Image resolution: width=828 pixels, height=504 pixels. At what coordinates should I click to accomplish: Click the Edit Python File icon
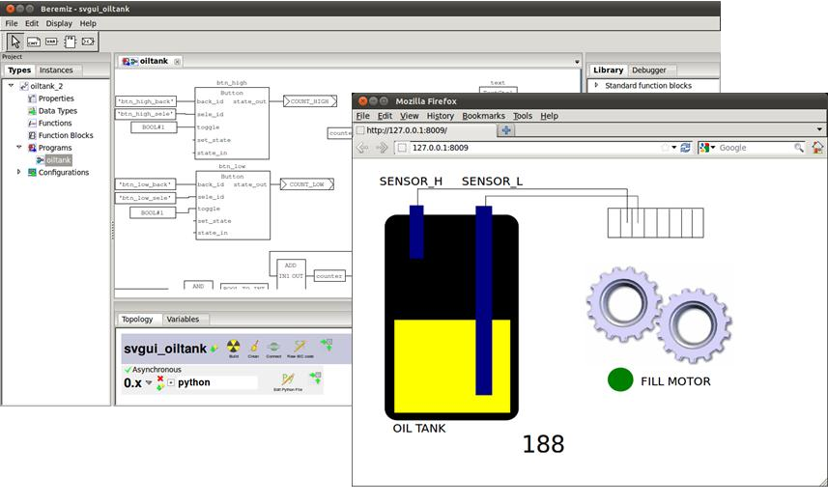(x=288, y=378)
